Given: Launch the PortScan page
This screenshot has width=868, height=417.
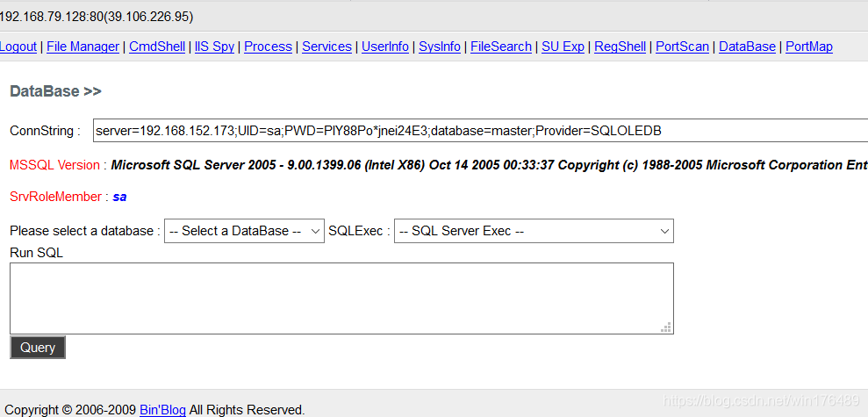Looking at the screenshot, I should click(x=683, y=47).
